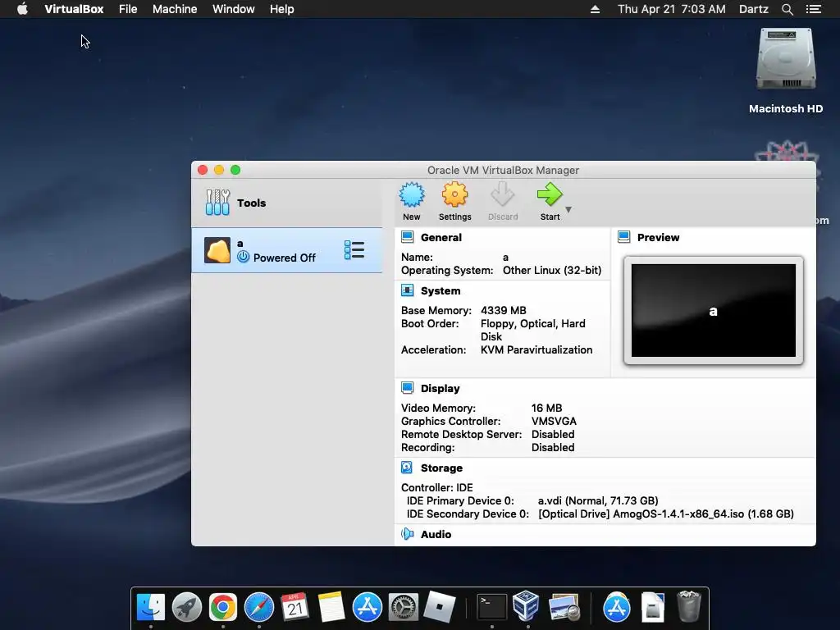
Task: Open Roblox icon in the dock
Action: coord(440,607)
